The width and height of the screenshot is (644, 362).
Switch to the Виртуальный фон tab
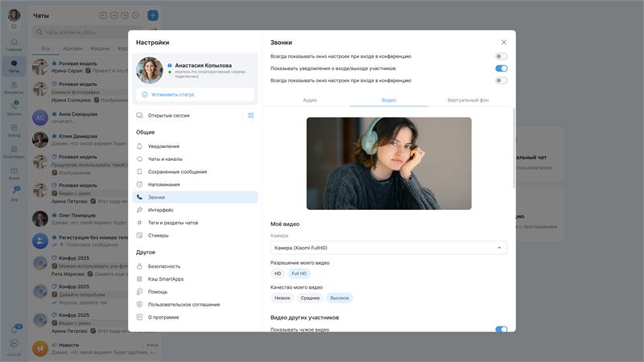[x=468, y=100]
